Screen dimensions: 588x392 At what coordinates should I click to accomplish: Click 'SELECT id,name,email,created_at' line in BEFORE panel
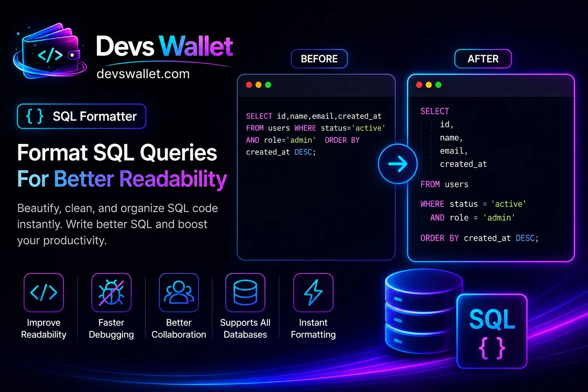[x=314, y=116]
